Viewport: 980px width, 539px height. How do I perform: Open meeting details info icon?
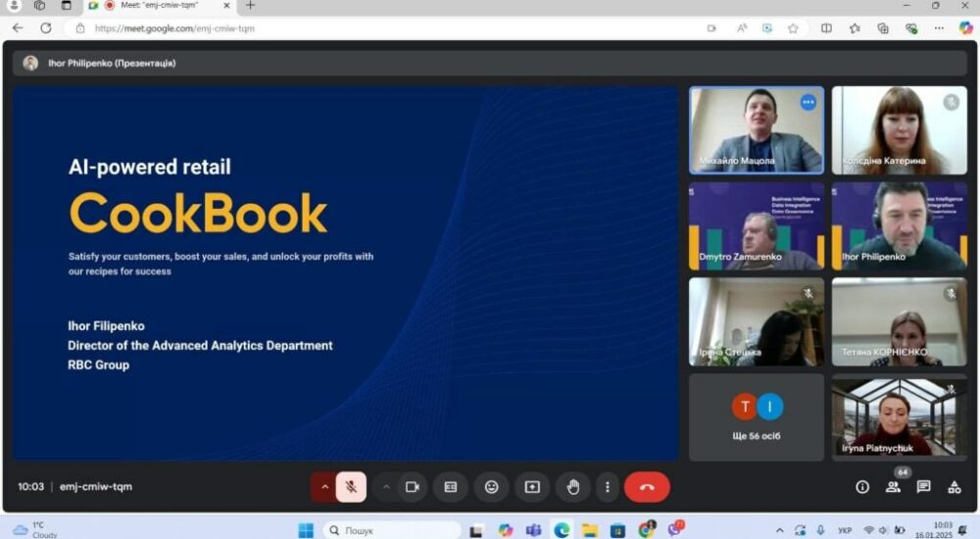pos(862,487)
